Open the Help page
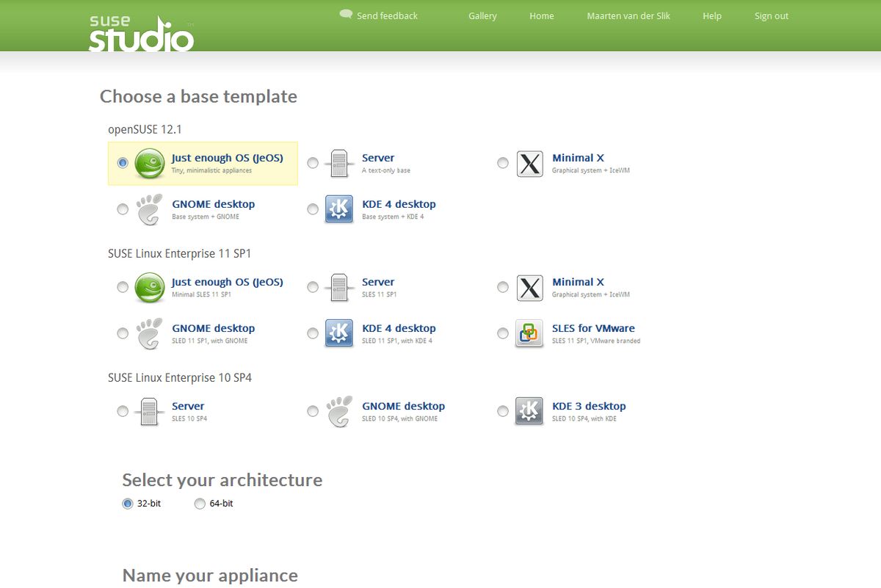Viewport: 881px width, 588px height. [711, 15]
